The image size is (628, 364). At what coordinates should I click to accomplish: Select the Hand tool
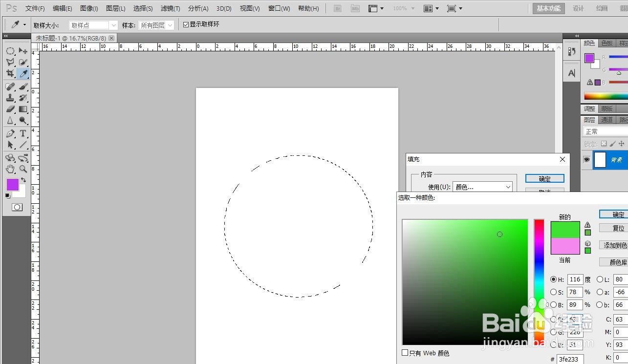pos(10,169)
